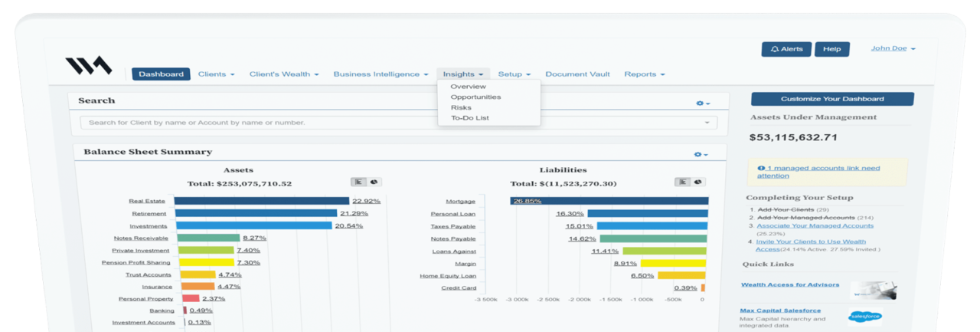Go to the Document Vault tab
Screen dimensions: 980x332
tap(577, 74)
